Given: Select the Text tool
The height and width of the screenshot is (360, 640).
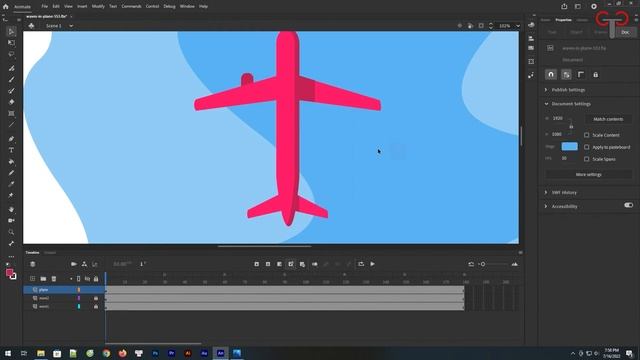Looking at the screenshot, I should 11,150.
